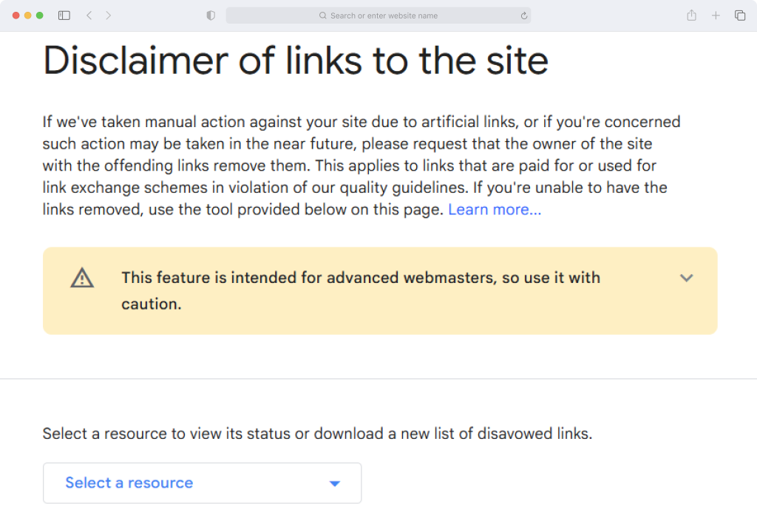
Task: Show tab overview icon
Action: pyautogui.click(x=739, y=16)
